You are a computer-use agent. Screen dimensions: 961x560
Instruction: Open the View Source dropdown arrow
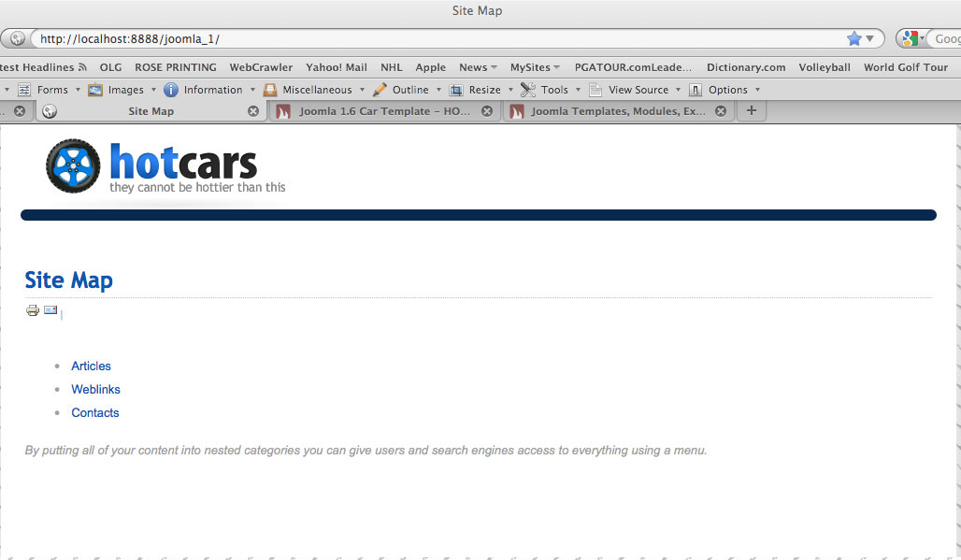pyautogui.click(x=678, y=90)
